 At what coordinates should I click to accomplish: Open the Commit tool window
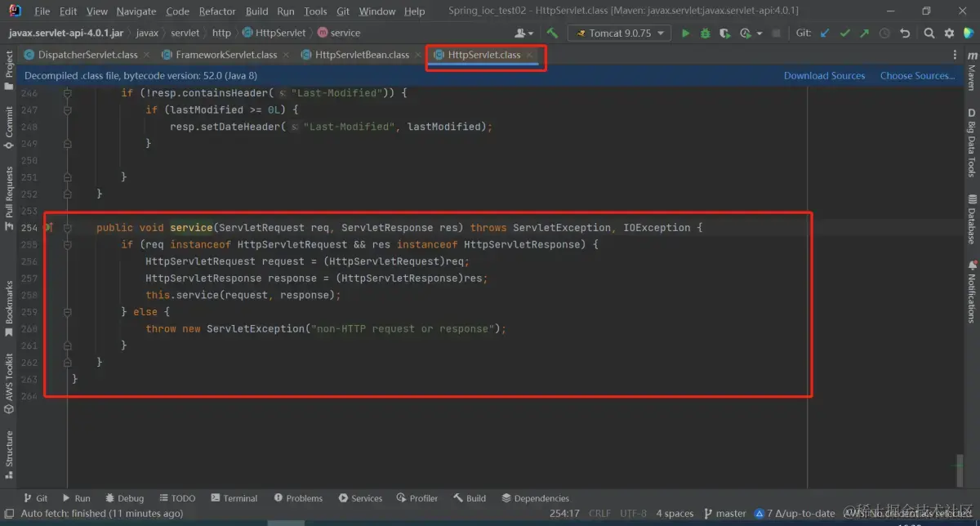tap(9, 128)
